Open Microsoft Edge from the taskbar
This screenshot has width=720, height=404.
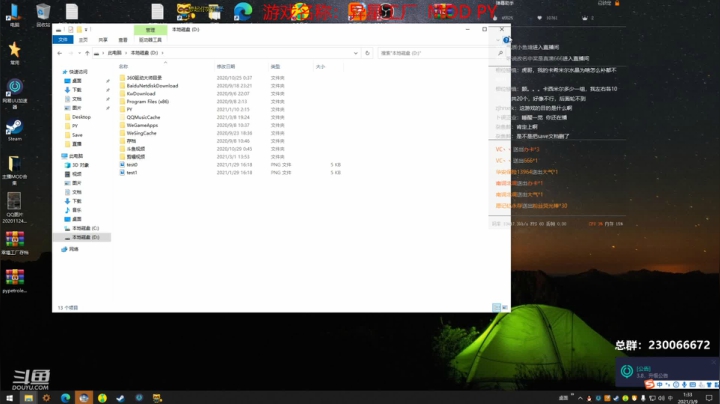click(x=65, y=398)
